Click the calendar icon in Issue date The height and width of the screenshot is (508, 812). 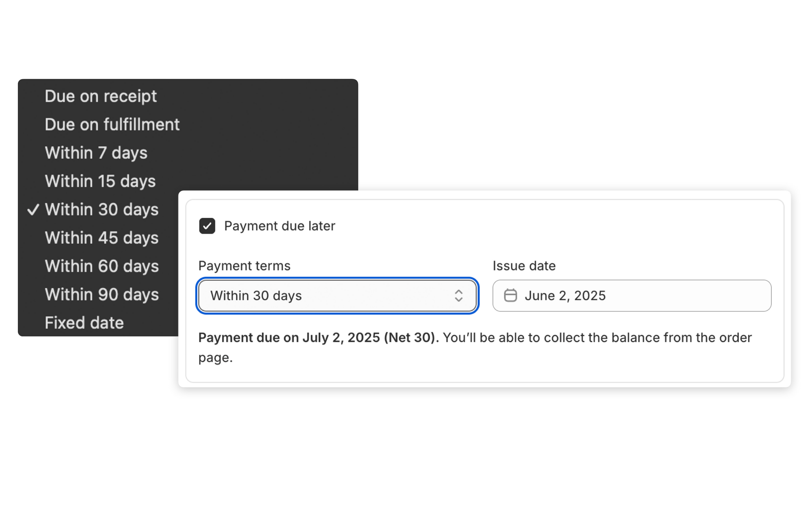[x=510, y=295]
